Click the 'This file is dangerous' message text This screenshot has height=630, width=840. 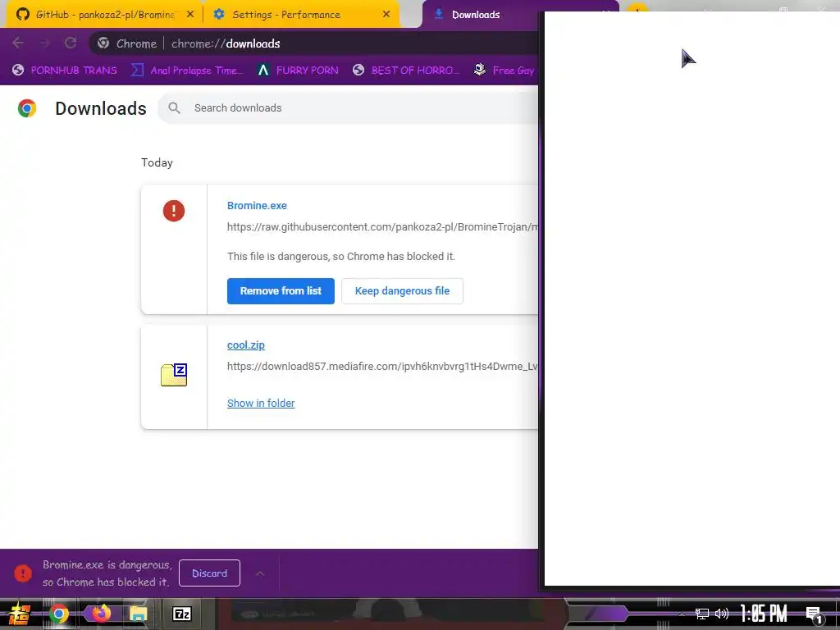(x=341, y=257)
